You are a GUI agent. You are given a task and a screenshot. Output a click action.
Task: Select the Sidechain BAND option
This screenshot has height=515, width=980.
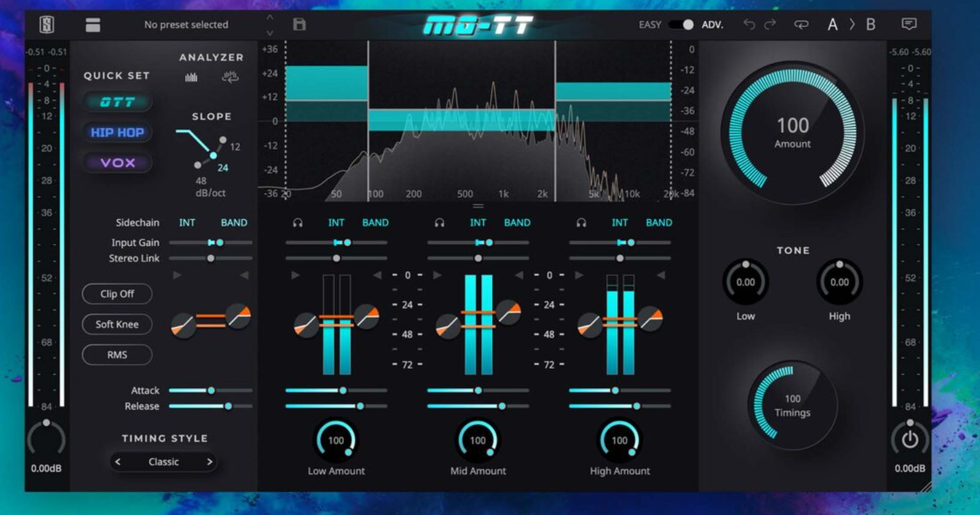coord(234,223)
